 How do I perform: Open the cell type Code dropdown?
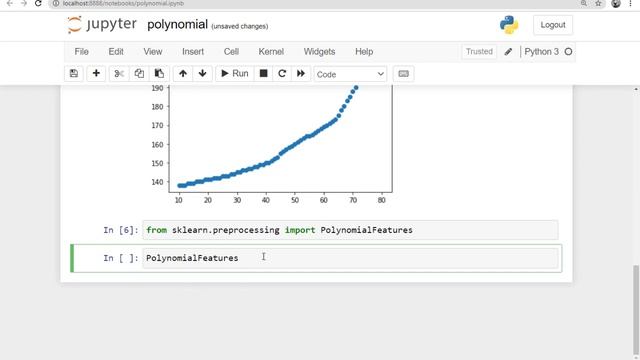coord(350,74)
